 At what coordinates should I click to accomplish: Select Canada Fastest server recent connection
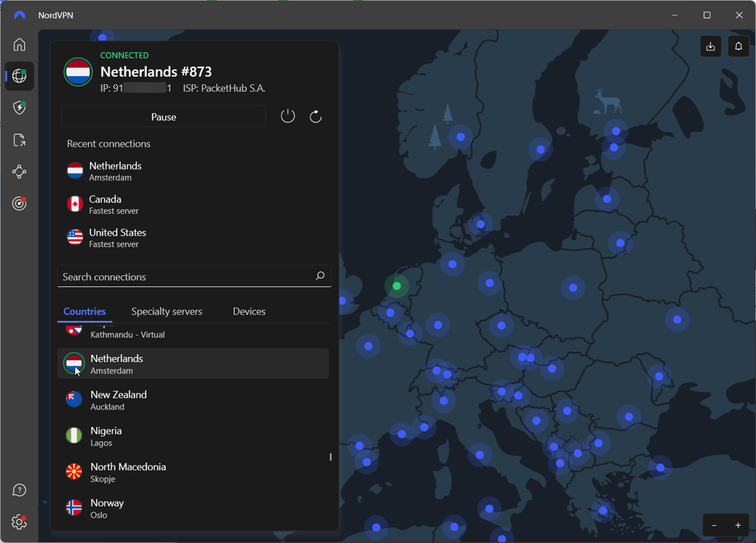(x=194, y=204)
